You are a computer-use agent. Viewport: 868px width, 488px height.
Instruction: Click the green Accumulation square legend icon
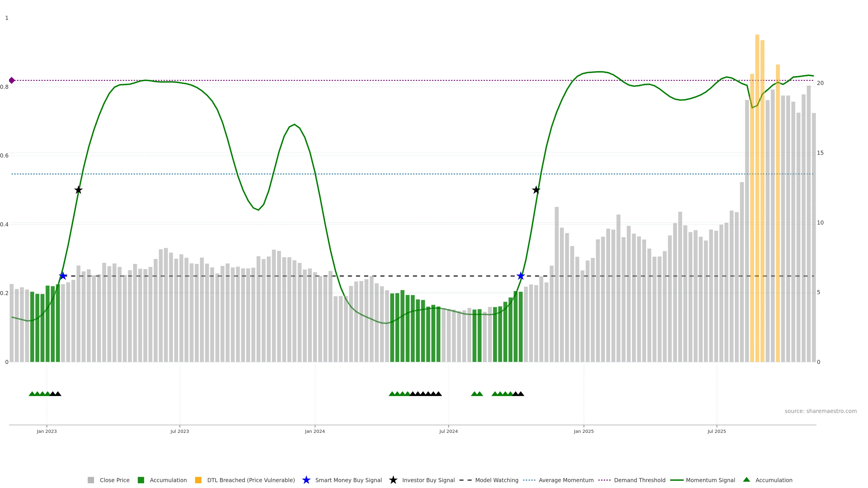point(141,480)
